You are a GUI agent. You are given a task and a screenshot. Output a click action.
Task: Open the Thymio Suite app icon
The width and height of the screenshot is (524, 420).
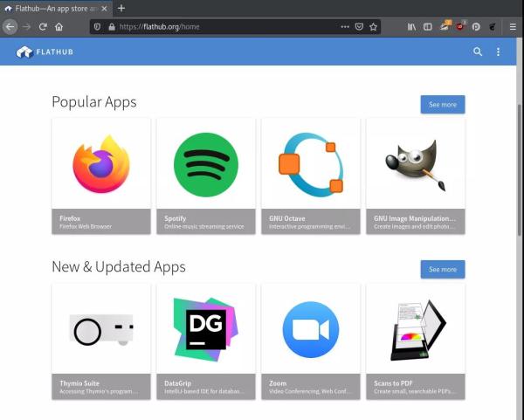(x=100, y=329)
